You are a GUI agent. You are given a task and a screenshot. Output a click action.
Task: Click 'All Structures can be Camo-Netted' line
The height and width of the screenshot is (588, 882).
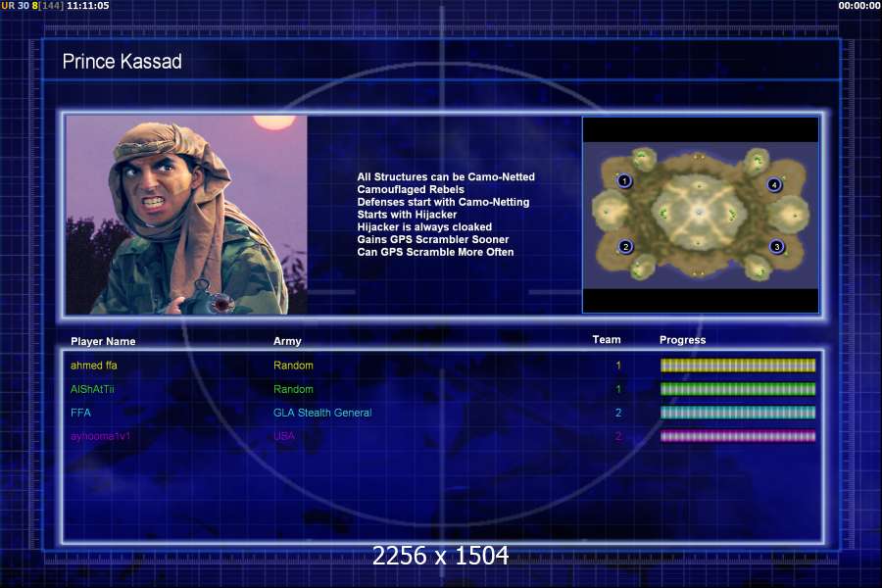click(446, 176)
